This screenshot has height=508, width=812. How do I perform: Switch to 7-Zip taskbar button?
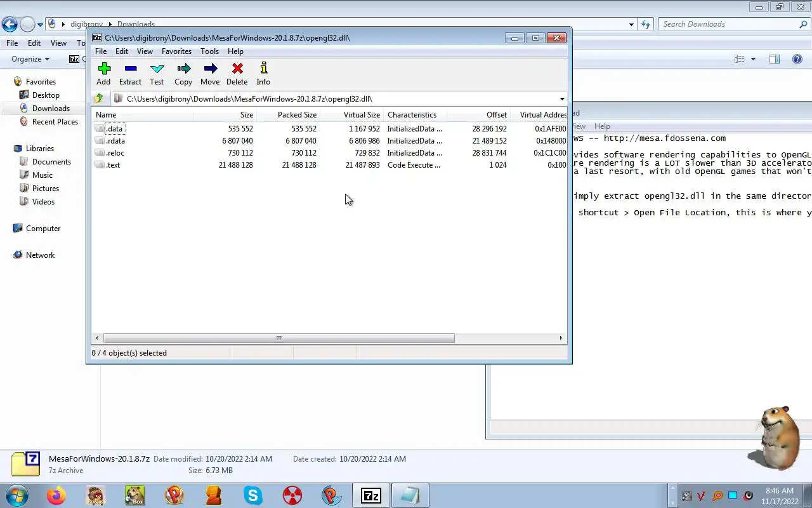[370, 495]
